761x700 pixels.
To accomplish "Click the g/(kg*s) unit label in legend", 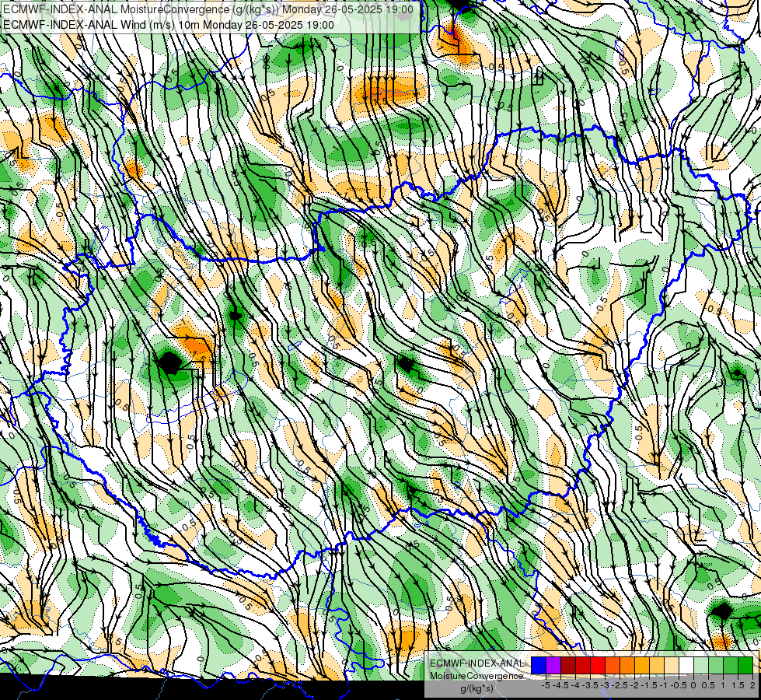I will tap(477, 689).
